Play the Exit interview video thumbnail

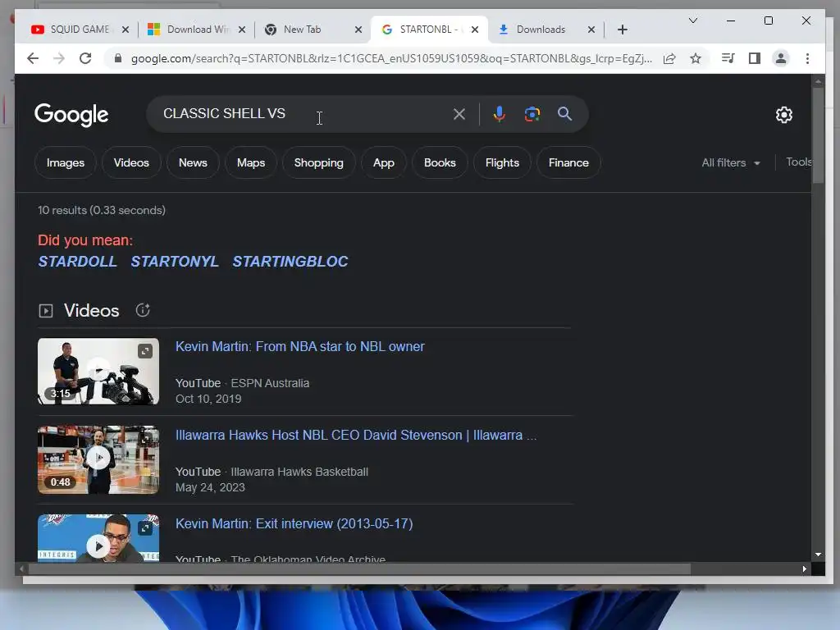pos(98,538)
